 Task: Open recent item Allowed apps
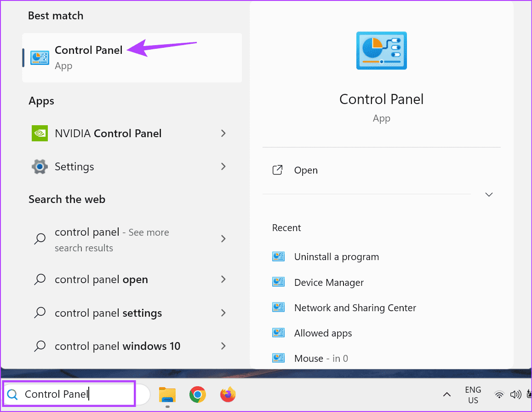(x=323, y=333)
